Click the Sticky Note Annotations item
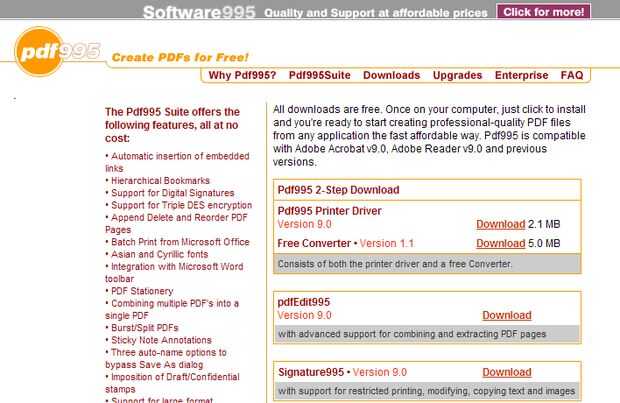 pos(159,340)
